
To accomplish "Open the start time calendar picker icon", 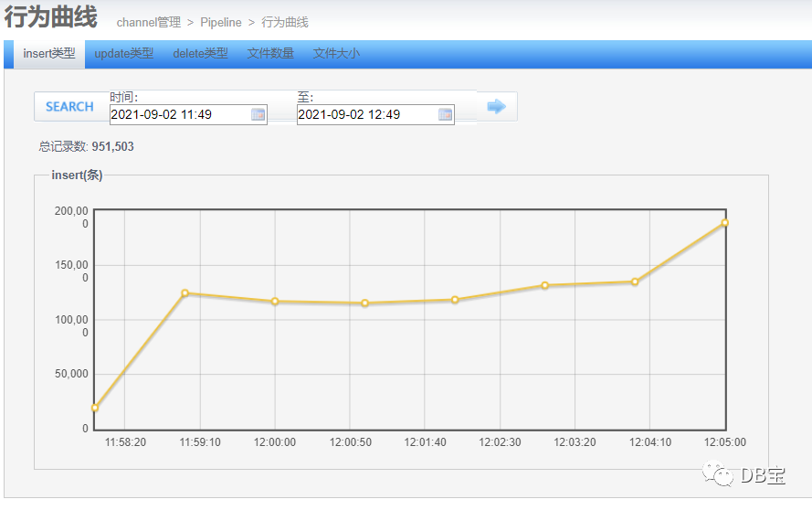I will tap(258, 114).
